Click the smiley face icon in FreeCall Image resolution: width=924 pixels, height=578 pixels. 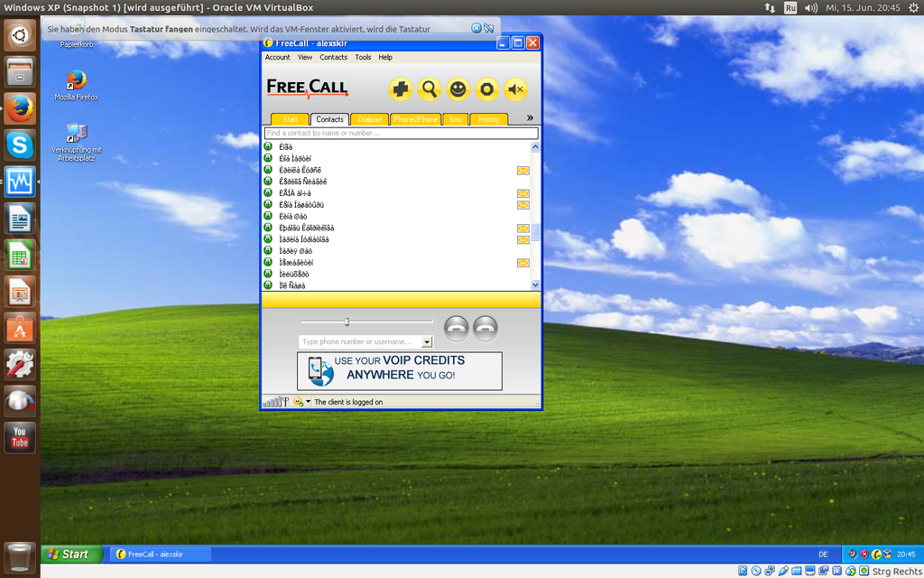pos(457,89)
